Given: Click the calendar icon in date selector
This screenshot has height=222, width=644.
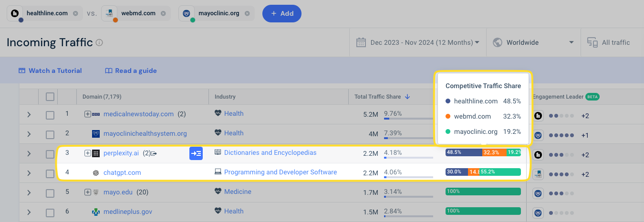Looking at the screenshot, I should (x=361, y=42).
